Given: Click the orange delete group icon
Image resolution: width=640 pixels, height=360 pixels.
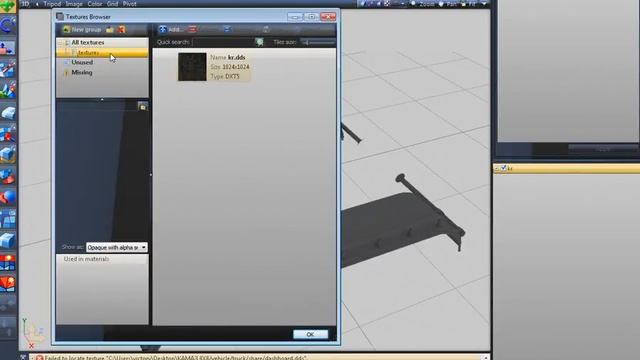Looking at the screenshot, I should [121, 29].
